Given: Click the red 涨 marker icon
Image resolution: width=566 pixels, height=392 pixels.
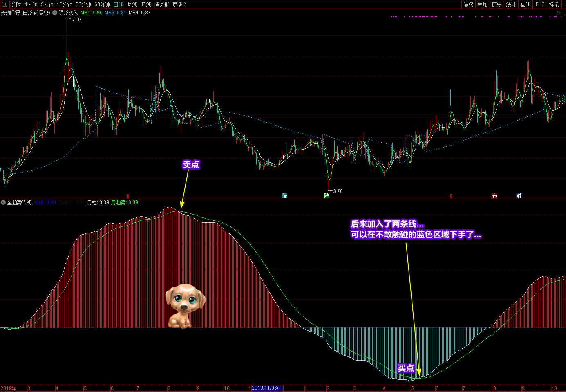Looking at the screenshot, I should pyautogui.click(x=494, y=196).
